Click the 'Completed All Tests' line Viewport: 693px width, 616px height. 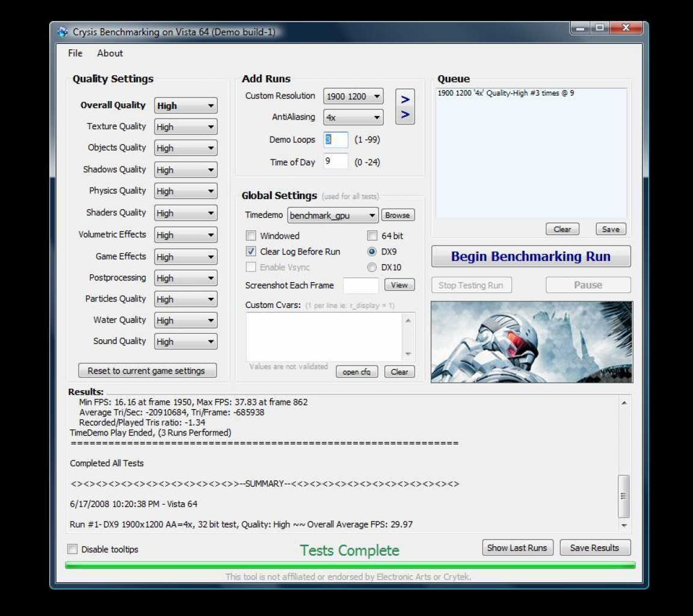coord(107,463)
